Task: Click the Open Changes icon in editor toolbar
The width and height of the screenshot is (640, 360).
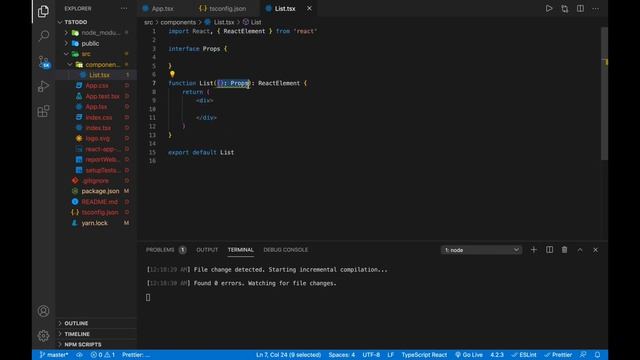Action: (x=564, y=9)
